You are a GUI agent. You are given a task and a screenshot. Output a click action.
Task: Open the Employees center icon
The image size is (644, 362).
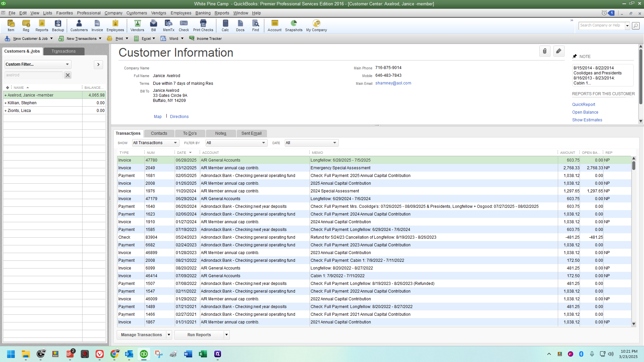[115, 25]
